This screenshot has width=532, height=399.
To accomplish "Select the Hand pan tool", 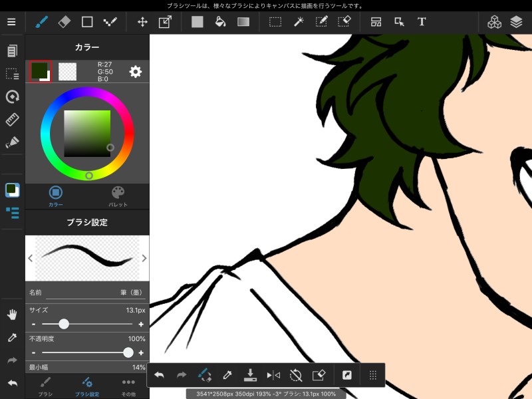I will (x=12, y=315).
